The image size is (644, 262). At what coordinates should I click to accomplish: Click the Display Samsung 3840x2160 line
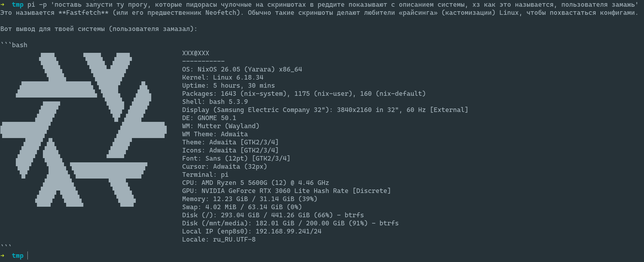tap(325, 110)
